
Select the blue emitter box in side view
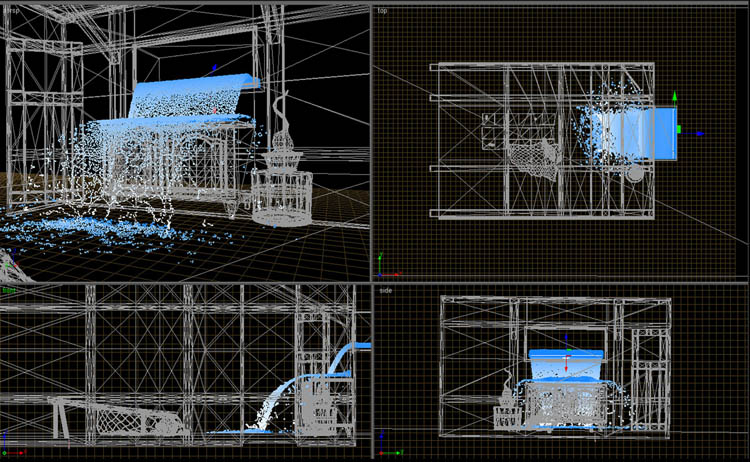click(x=566, y=356)
